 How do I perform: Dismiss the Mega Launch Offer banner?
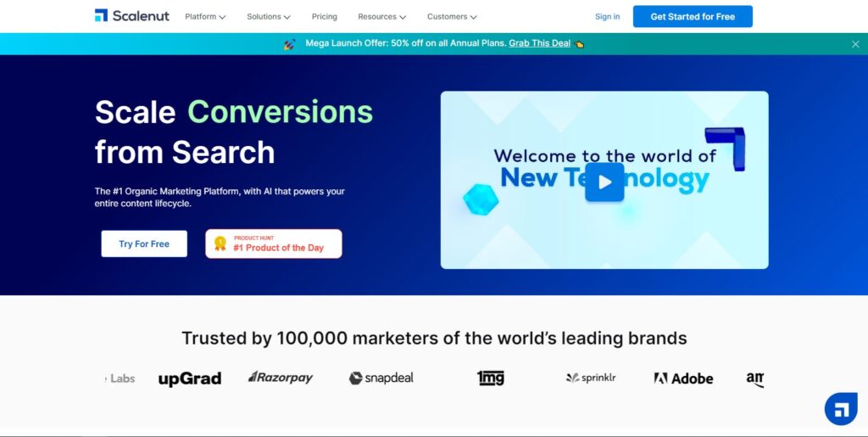click(855, 44)
